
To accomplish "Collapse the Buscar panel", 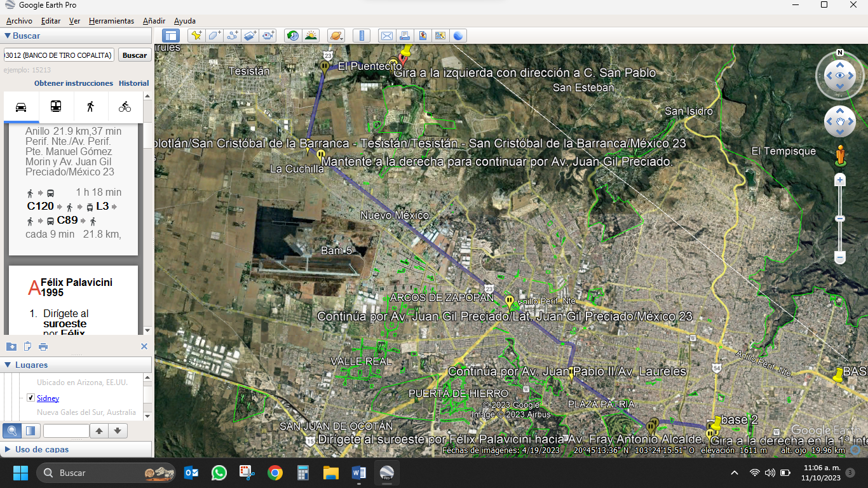I will pos(8,36).
